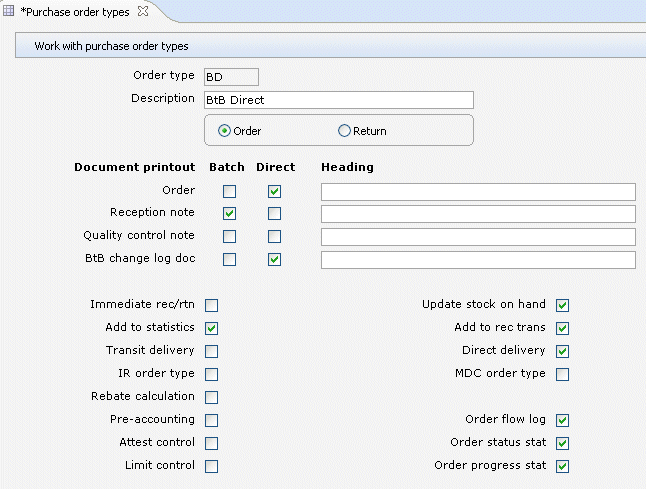
Task: Enable the MDC order type checkbox
Action: [563, 374]
